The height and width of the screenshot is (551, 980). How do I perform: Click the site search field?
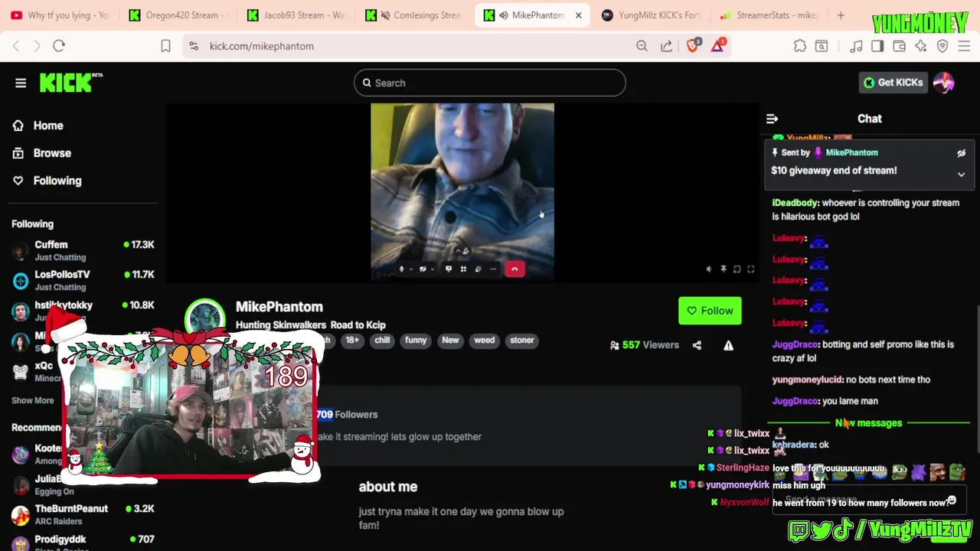pyautogui.click(x=490, y=83)
